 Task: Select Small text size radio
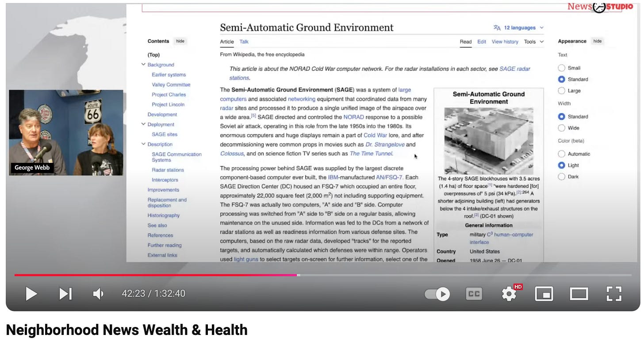(x=561, y=68)
